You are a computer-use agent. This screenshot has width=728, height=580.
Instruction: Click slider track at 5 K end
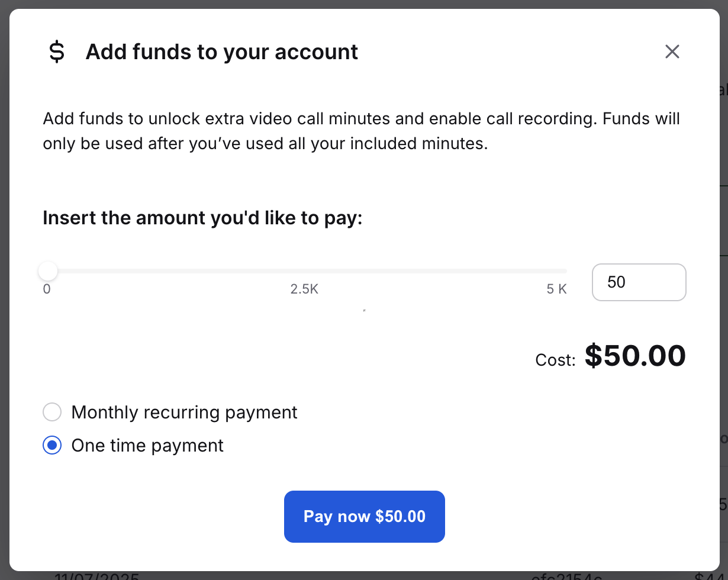point(564,272)
